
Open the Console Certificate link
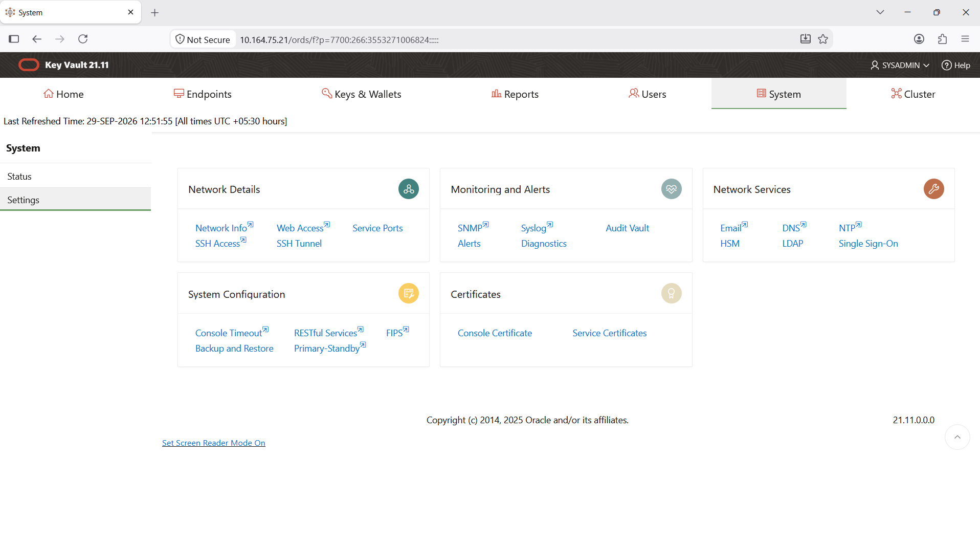coord(495,333)
